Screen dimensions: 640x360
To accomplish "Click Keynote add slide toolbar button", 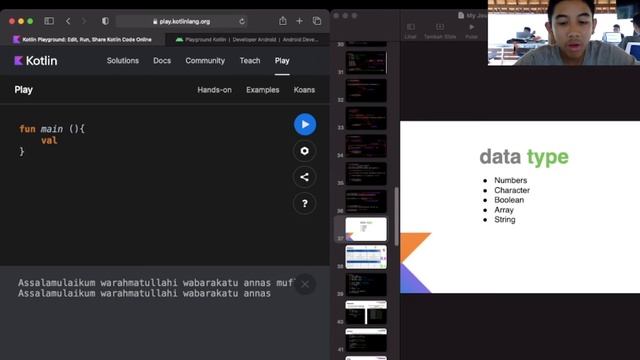I will click(440, 31).
